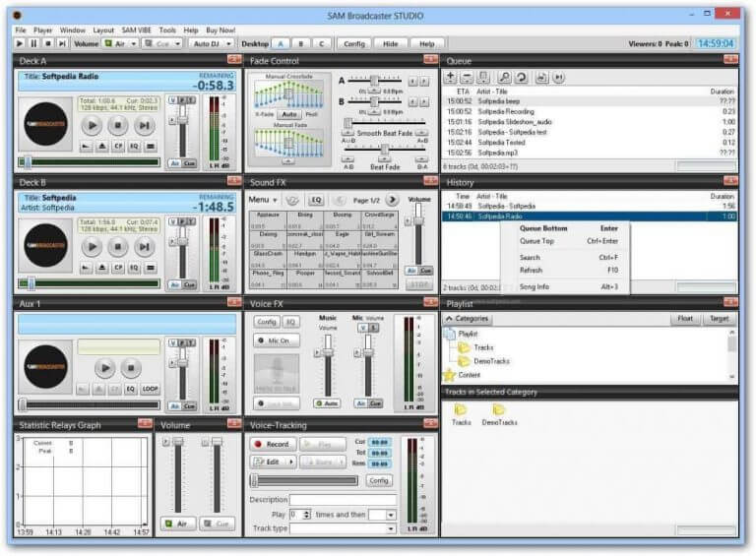
Task: Select the DemoTracks tree item in Playlist
Action: (x=491, y=361)
